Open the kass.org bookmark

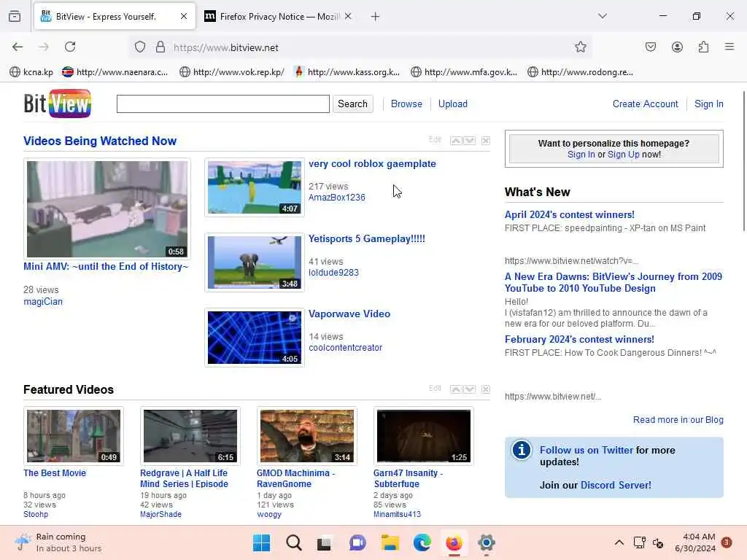(347, 72)
